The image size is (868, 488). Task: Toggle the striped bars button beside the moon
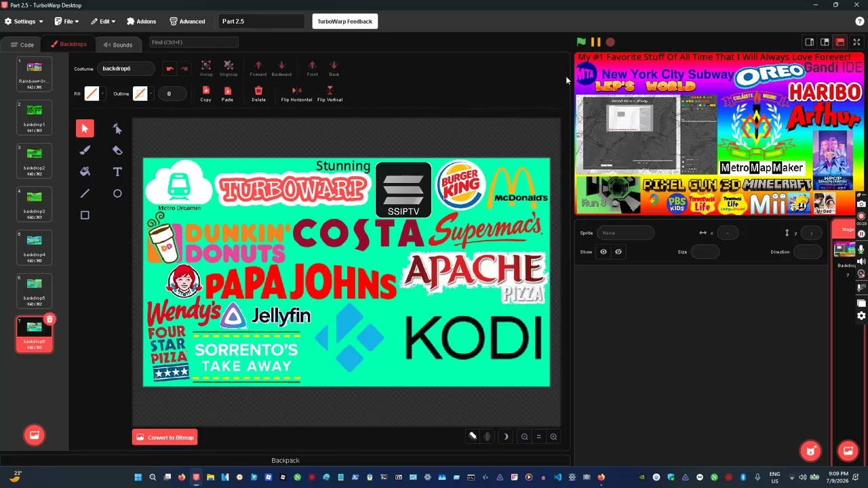tap(487, 437)
